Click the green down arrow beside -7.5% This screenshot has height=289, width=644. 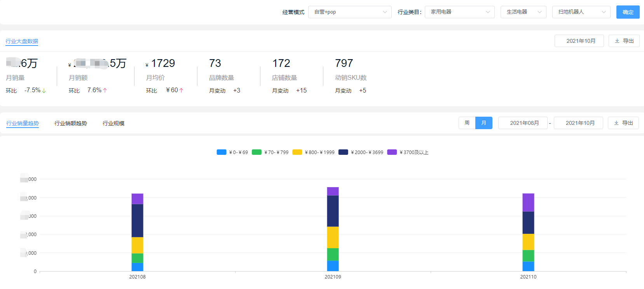pos(44,91)
